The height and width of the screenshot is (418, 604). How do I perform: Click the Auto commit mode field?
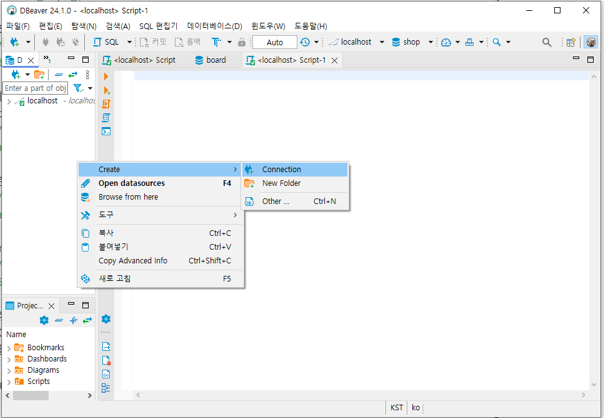tap(275, 42)
